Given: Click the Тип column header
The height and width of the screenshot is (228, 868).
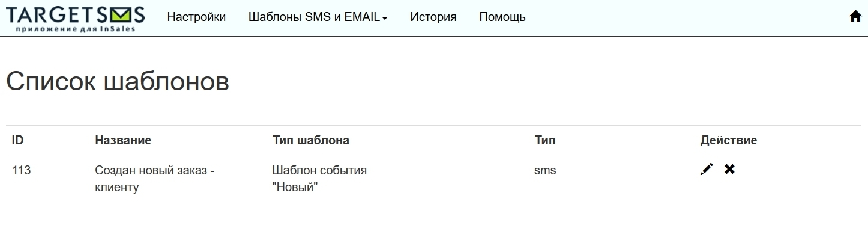Looking at the screenshot, I should 545,140.
